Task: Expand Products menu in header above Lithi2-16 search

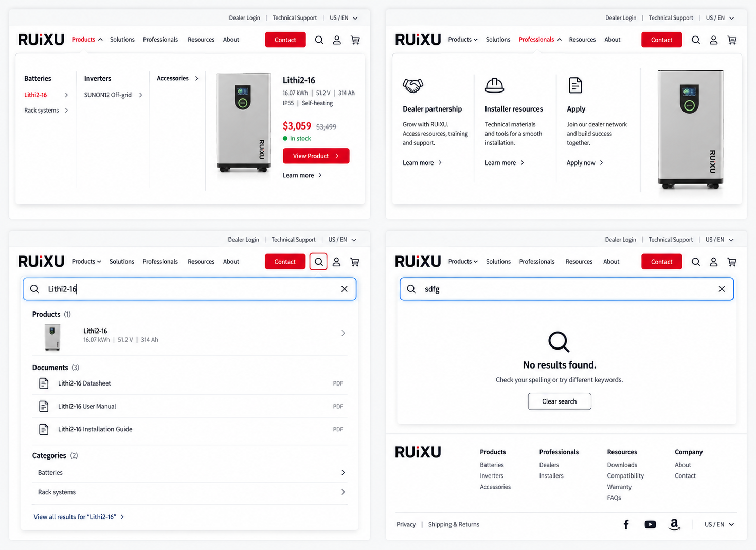Action: [x=86, y=262]
